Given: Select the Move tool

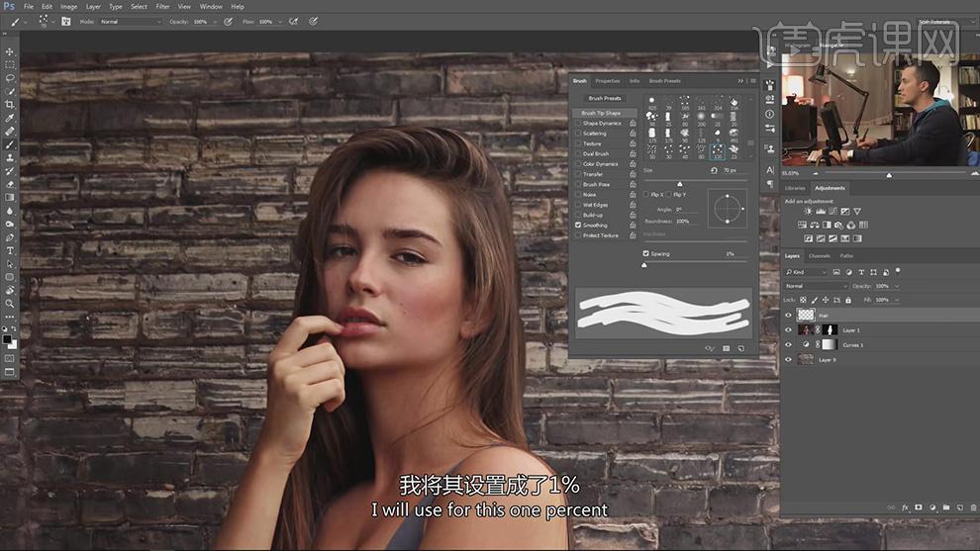Looking at the screenshot, I should pos(9,51).
